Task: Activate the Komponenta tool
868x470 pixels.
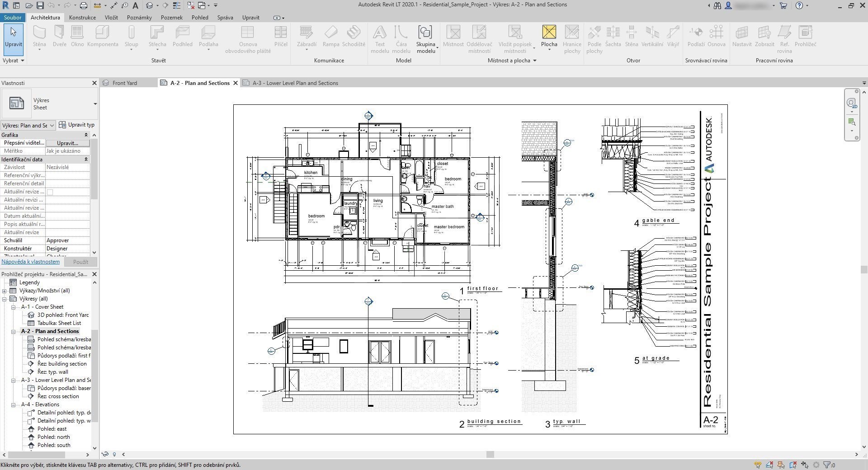Action: pos(103,37)
